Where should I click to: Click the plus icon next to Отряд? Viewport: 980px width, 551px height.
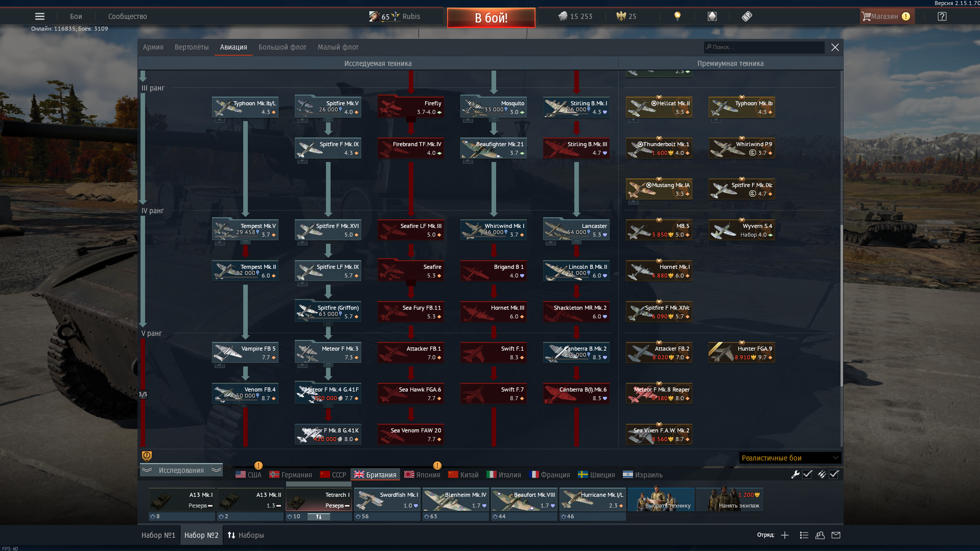tap(785, 535)
